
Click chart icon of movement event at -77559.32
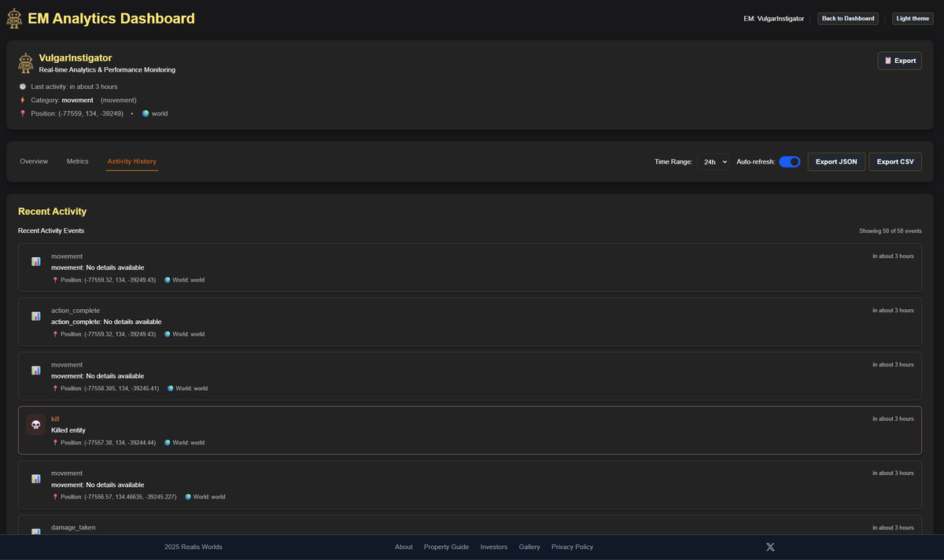coord(35,262)
